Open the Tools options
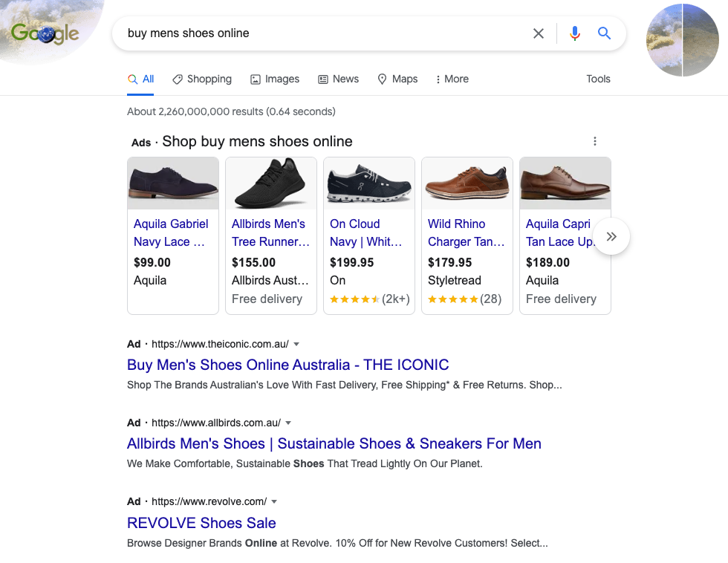 coord(598,79)
